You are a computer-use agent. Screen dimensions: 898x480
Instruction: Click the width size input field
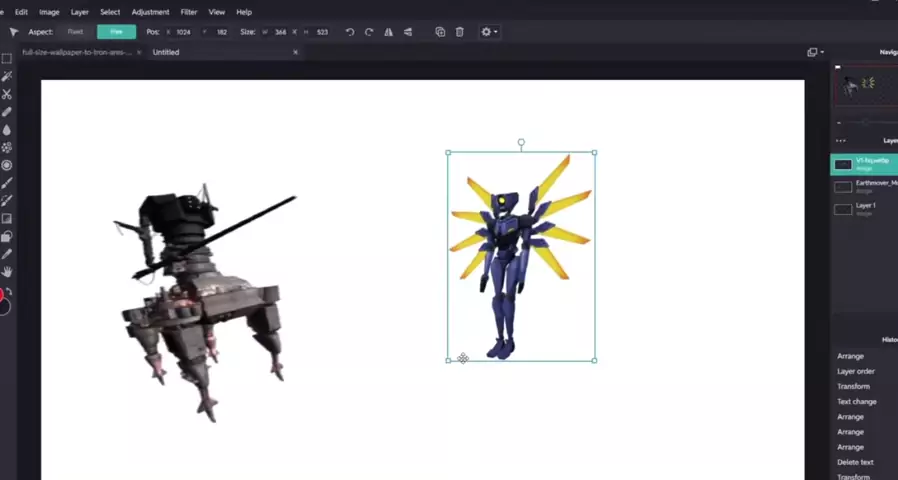point(281,32)
